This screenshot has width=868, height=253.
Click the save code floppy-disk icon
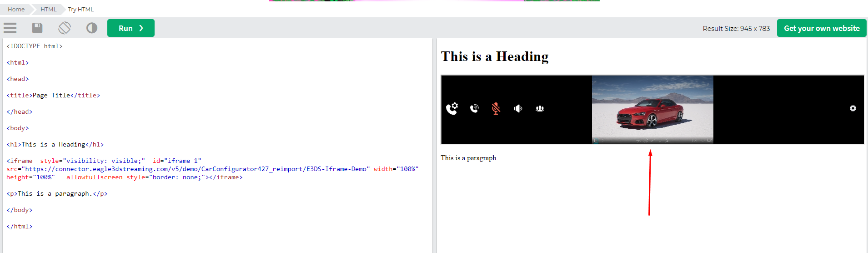37,28
